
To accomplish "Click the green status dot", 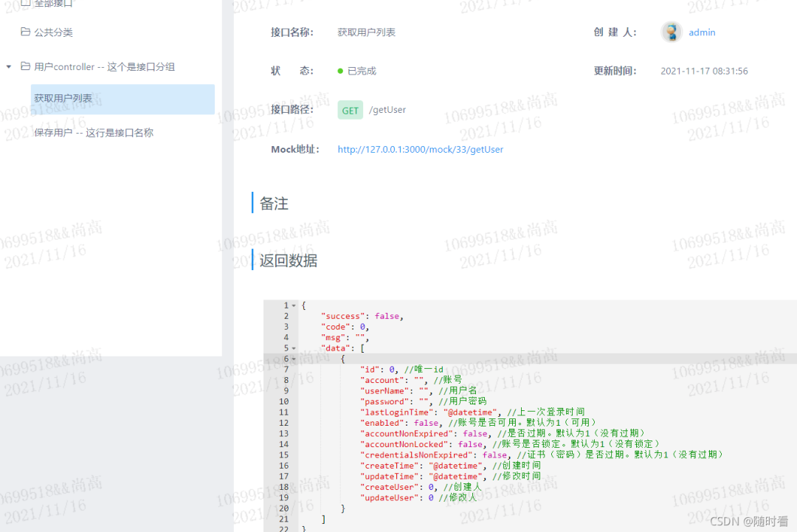I will [340, 71].
